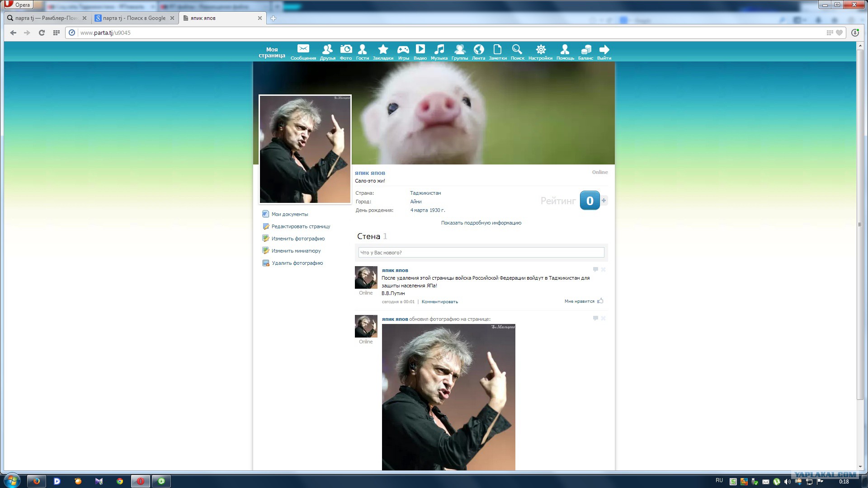The width and height of the screenshot is (868, 488).
Task: Click the Opera taskbar button
Action: click(141, 481)
